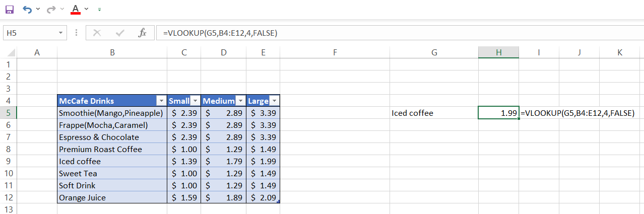
Task: Click the Font Color 'A' icon
Action: pyautogui.click(x=76, y=9)
